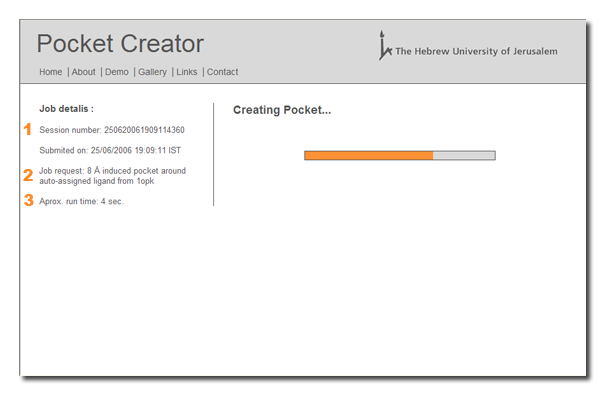View the Gallery page
The image size is (605, 395).
(x=152, y=72)
